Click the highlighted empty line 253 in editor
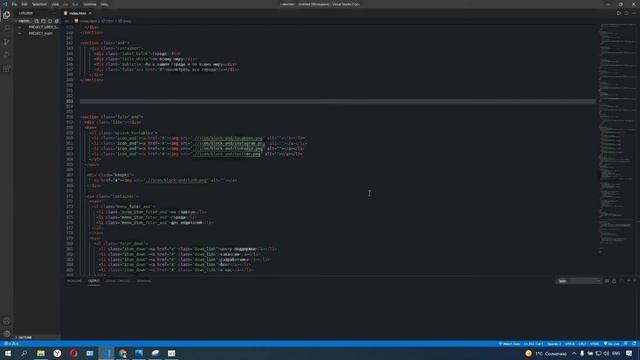The height and width of the screenshot is (360, 640). (338, 101)
